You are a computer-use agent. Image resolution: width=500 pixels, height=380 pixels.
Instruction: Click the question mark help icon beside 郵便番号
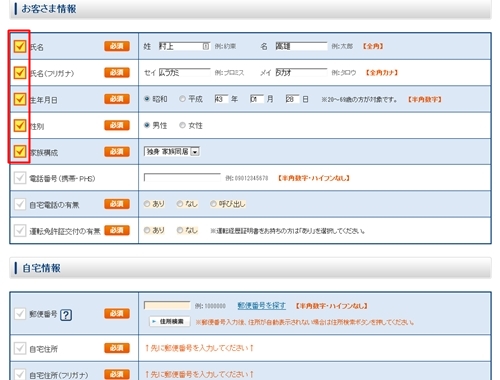[x=66, y=315]
